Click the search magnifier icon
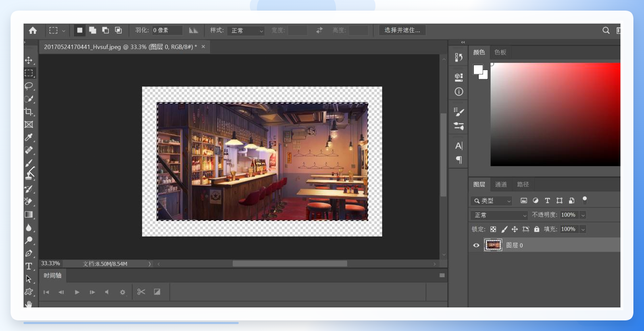Screen dimensions: 644x331 point(606,30)
